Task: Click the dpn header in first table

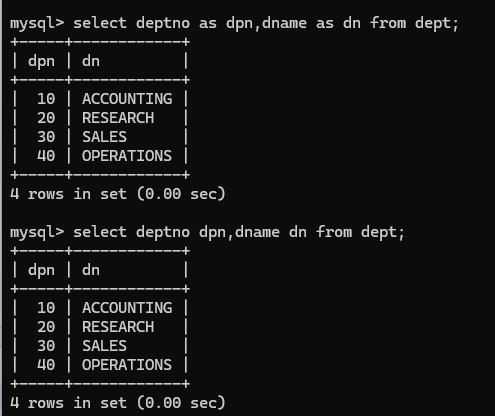Action: coord(41,62)
